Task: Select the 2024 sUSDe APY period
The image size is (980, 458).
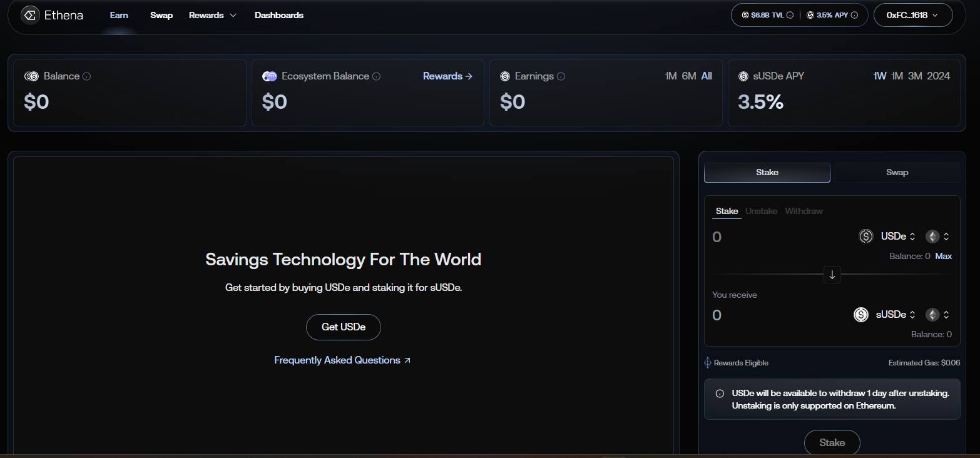Action: (x=938, y=76)
